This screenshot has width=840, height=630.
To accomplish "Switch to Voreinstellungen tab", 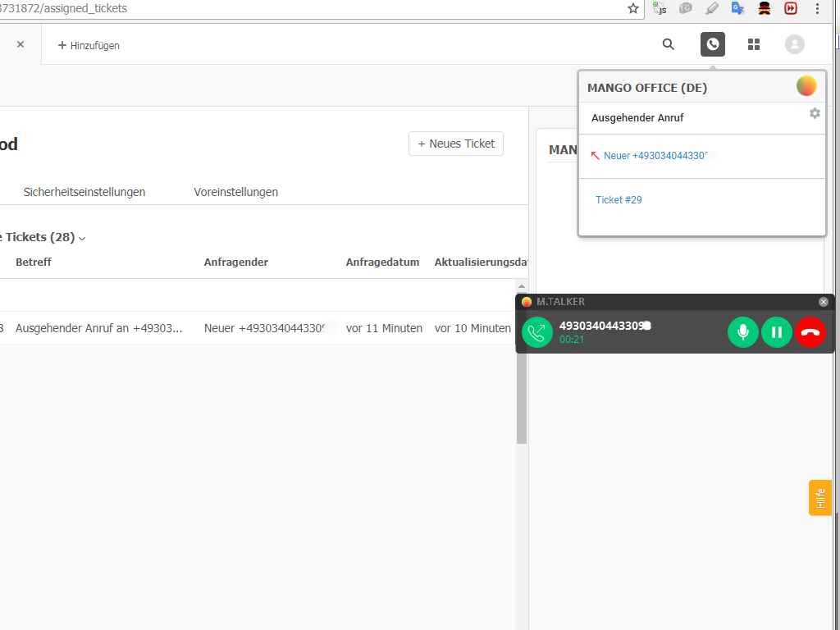I will coord(236,192).
